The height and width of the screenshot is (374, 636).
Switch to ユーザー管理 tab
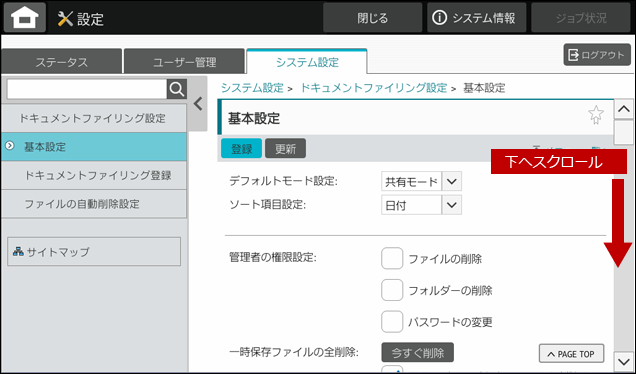[185, 62]
